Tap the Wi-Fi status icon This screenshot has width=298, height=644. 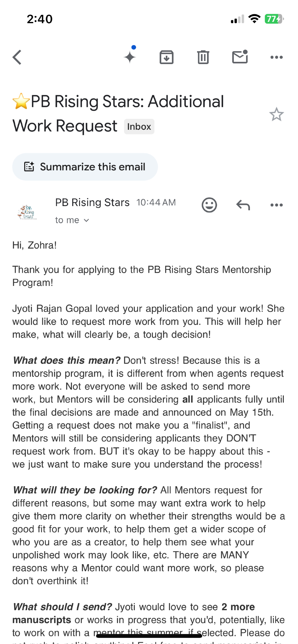254,19
